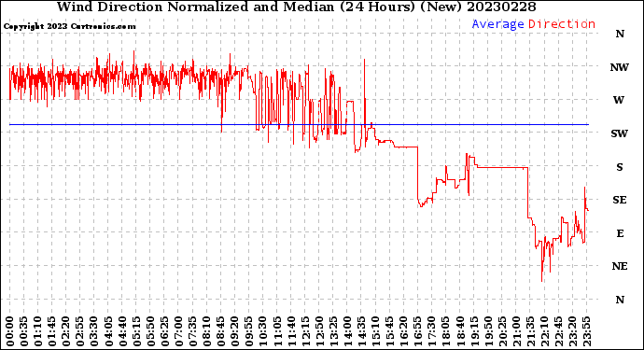Screen dimensions: 644x350
Task: Click the '10:30' time label
Action: (263, 331)
